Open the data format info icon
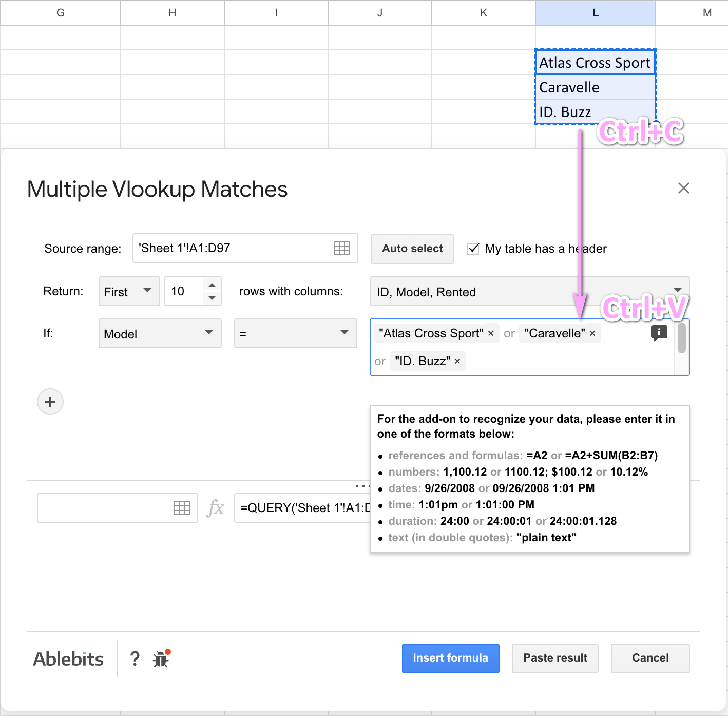The width and height of the screenshot is (728, 716). (x=659, y=333)
